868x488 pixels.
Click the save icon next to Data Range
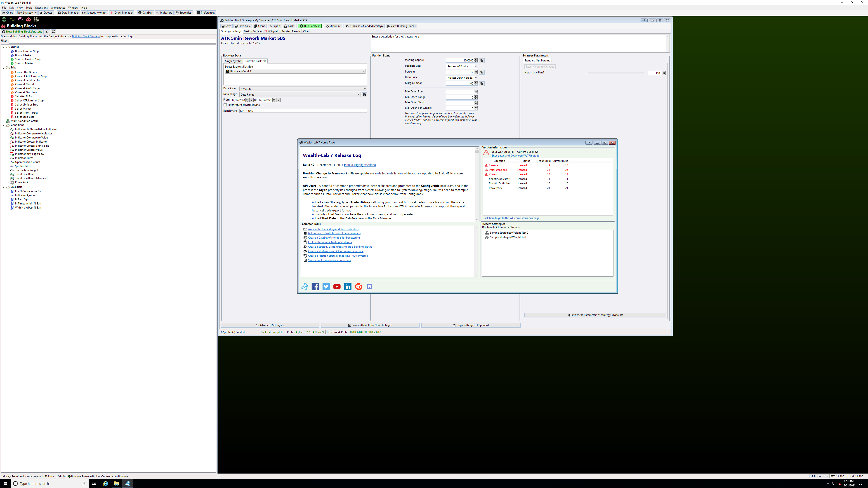[364, 95]
